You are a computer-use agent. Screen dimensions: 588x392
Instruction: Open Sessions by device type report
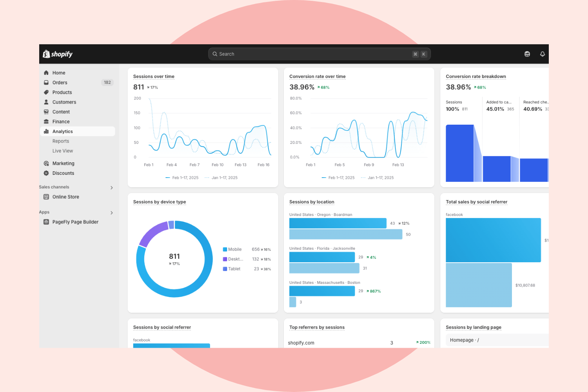click(160, 202)
